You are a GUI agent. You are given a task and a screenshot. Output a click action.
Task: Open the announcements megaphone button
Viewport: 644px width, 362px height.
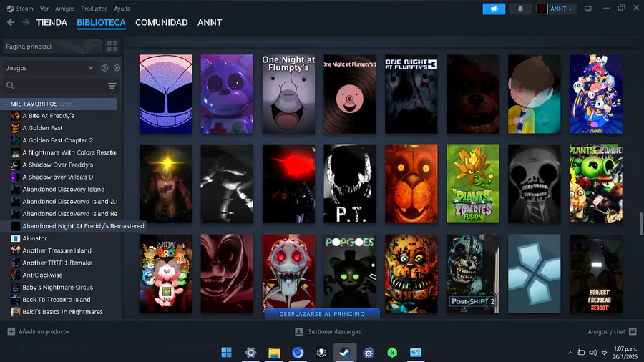coord(494,9)
